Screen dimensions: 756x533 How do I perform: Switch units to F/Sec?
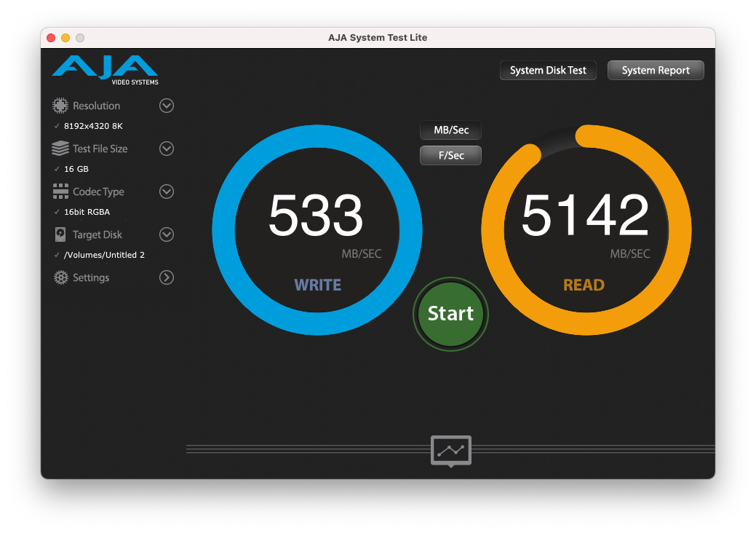[451, 155]
